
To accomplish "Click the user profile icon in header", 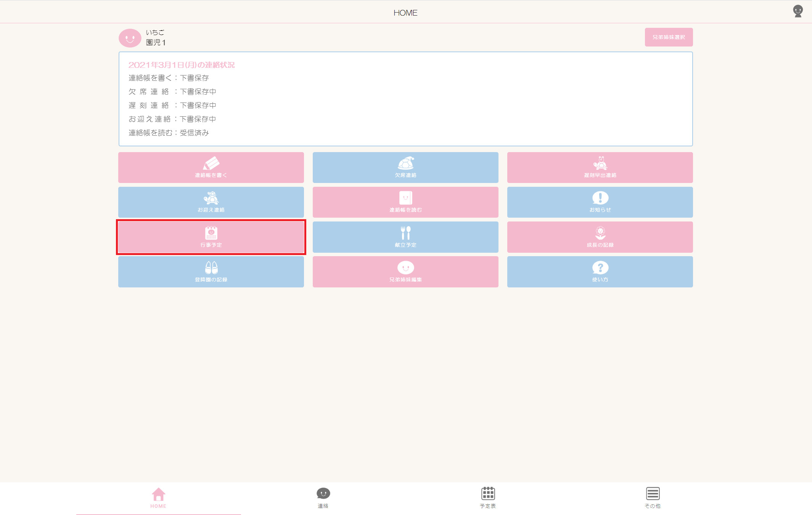I will point(798,11).
